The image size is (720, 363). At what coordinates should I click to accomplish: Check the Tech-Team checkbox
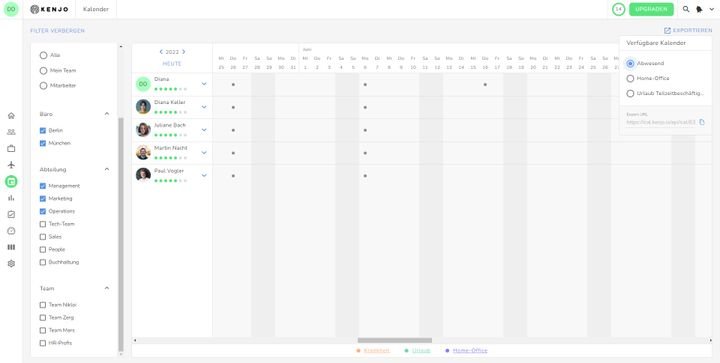pos(43,224)
